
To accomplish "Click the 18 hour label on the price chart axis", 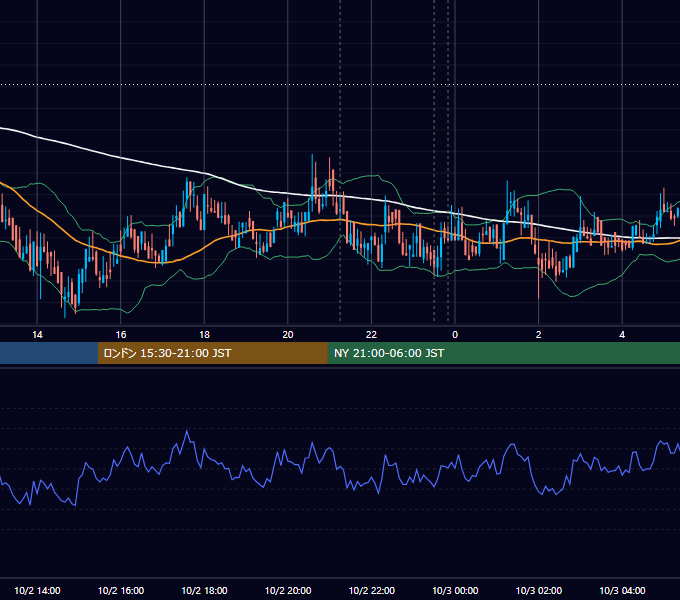I will point(204,335).
